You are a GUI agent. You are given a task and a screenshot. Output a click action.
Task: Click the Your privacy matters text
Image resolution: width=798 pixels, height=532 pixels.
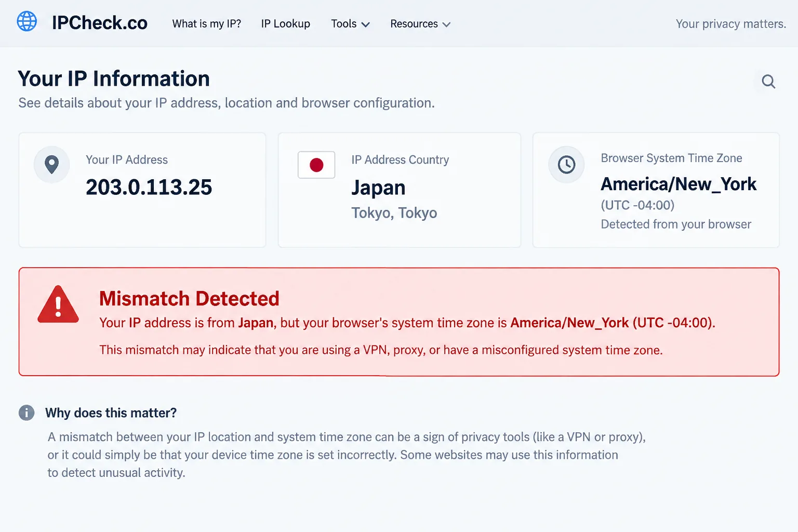tap(731, 24)
